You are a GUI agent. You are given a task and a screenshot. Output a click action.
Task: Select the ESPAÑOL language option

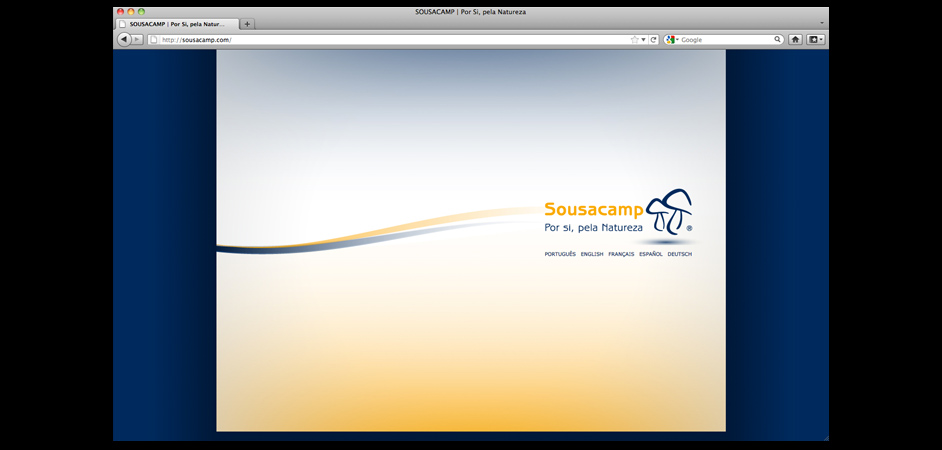point(651,254)
